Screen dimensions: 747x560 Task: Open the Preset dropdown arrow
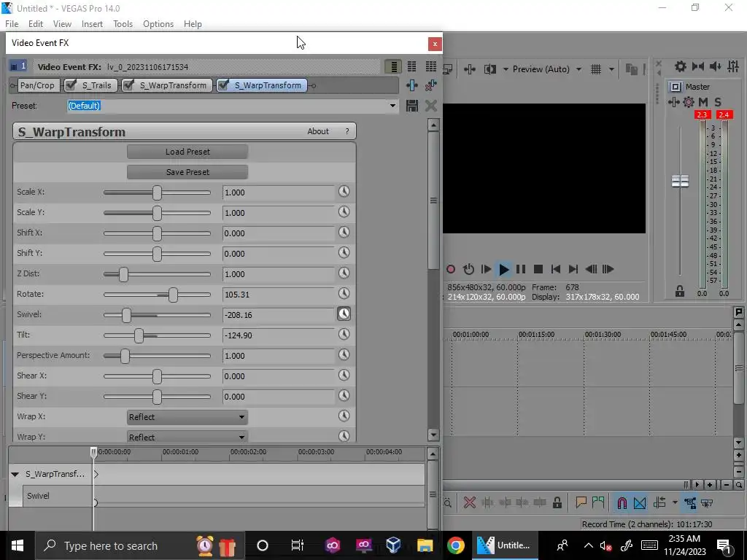coord(392,106)
